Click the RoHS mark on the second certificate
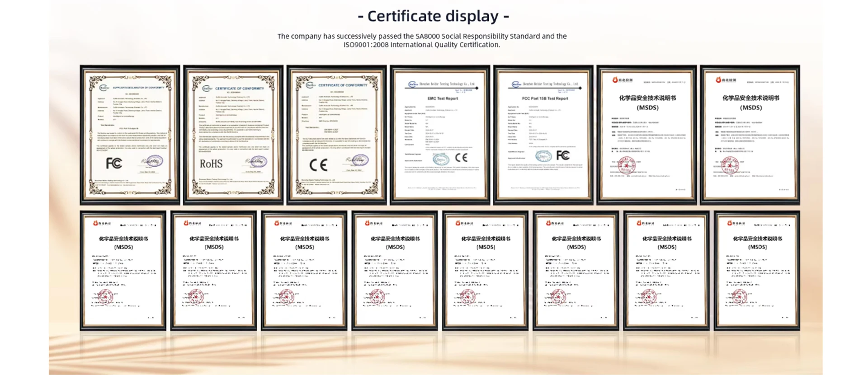Screen dimensions: 868x375 tap(211, 164)
